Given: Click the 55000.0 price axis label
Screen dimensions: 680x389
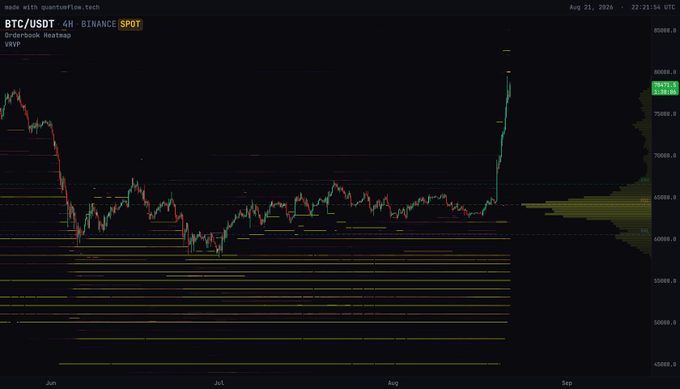Looking at the screenshot, I should [665, 281].
